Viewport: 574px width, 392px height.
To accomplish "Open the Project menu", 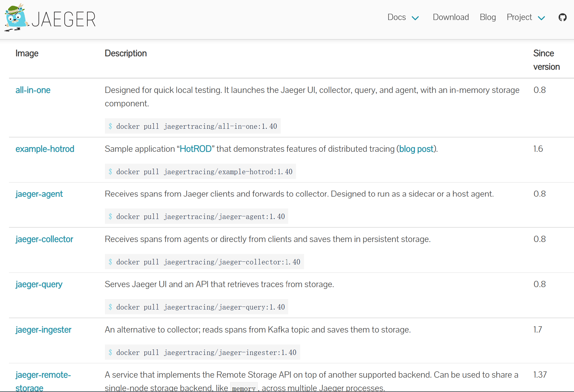I will tap(519, 17).
